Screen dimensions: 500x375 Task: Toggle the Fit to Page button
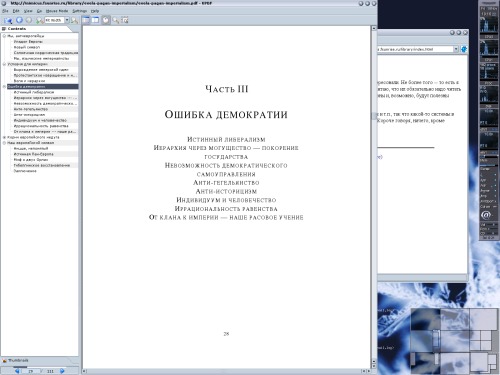(x=96, y=20)
